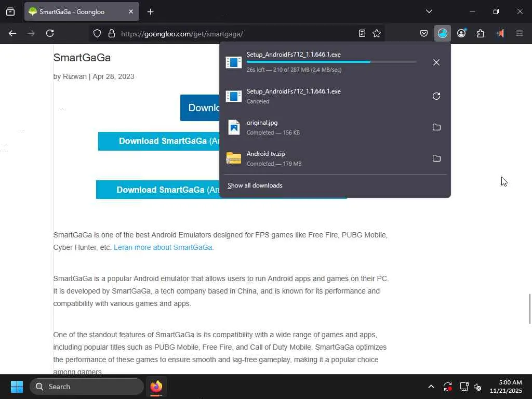
Task: Reload the current page
Action: click(x=50, y=33)
